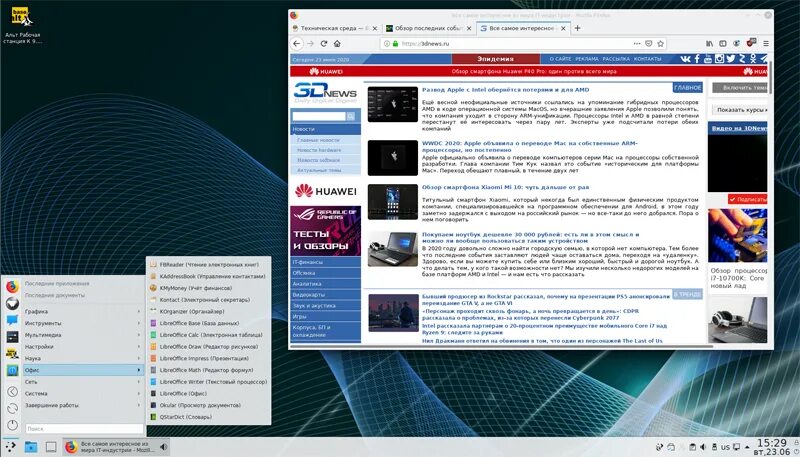Open FBReader from the Office submenu
Viewport: 800px width, 457px height.
[209, 265]
